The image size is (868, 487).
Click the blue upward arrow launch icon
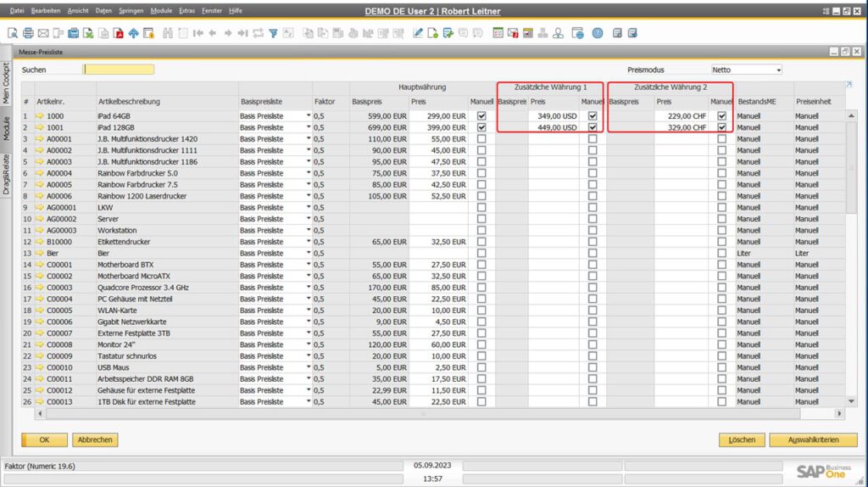click(133, 33)
